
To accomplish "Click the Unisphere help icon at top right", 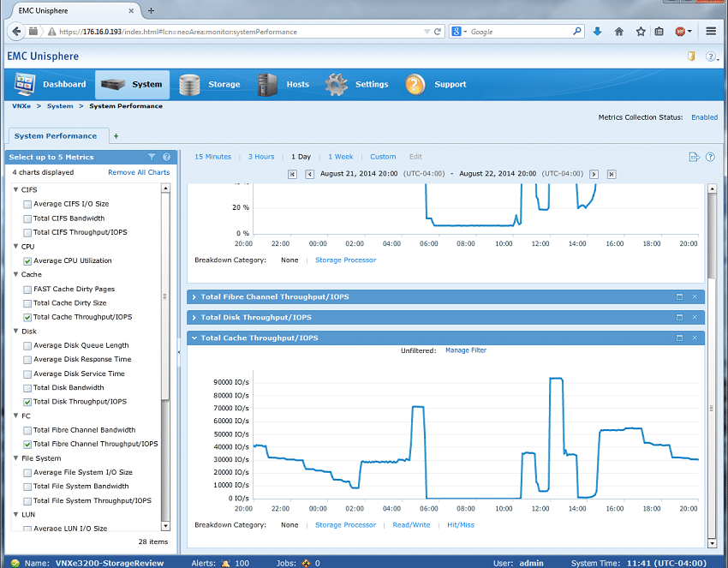I will tap(711, 57).
